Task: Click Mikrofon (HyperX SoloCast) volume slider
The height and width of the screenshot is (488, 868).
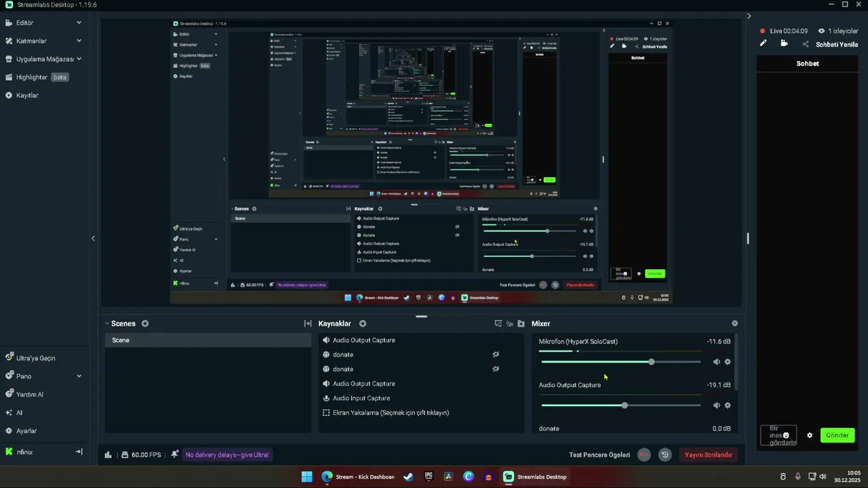Action: click(x=621, y=362)
